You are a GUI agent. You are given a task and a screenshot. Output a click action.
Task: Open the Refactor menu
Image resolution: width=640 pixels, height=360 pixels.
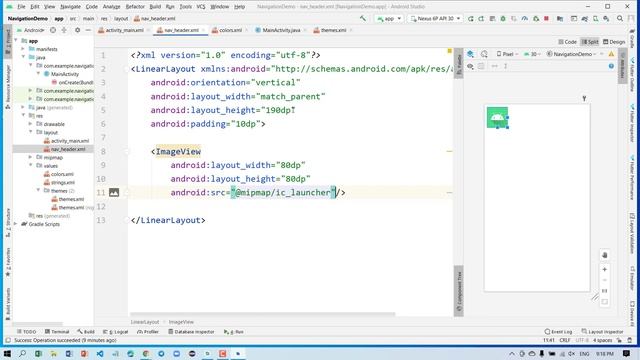(135, 7)
